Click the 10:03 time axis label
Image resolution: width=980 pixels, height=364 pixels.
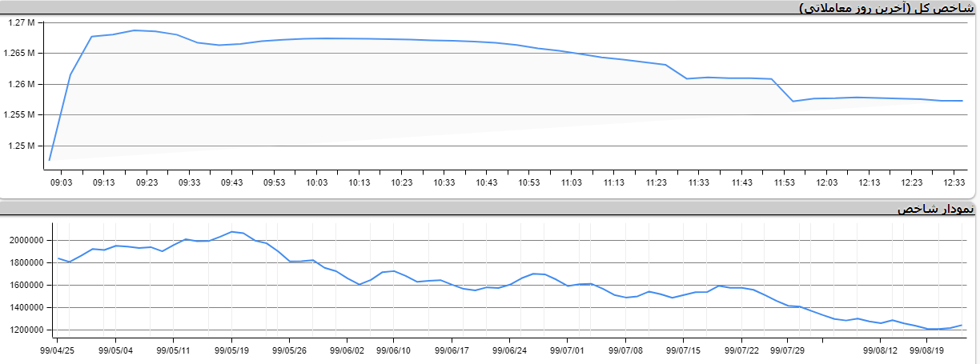coord(316,182)
